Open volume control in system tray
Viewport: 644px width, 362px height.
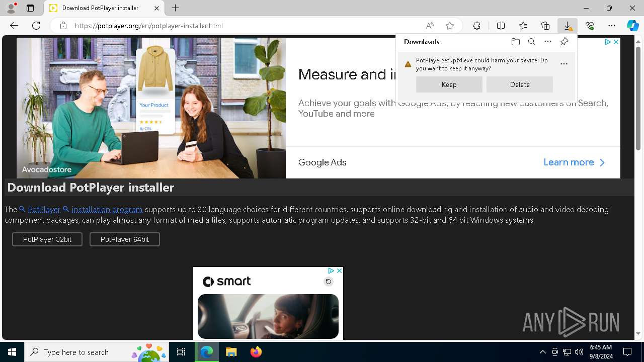coord(579,352)
